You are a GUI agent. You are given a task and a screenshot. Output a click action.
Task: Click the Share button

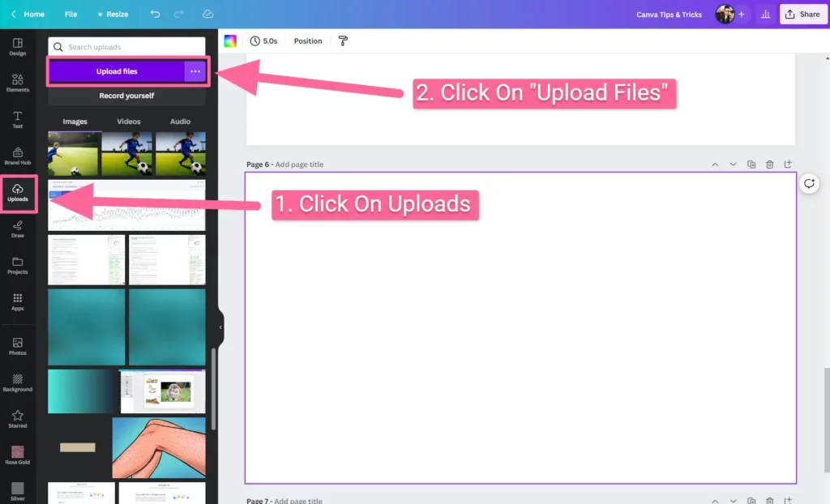click(x=802, y=15)
